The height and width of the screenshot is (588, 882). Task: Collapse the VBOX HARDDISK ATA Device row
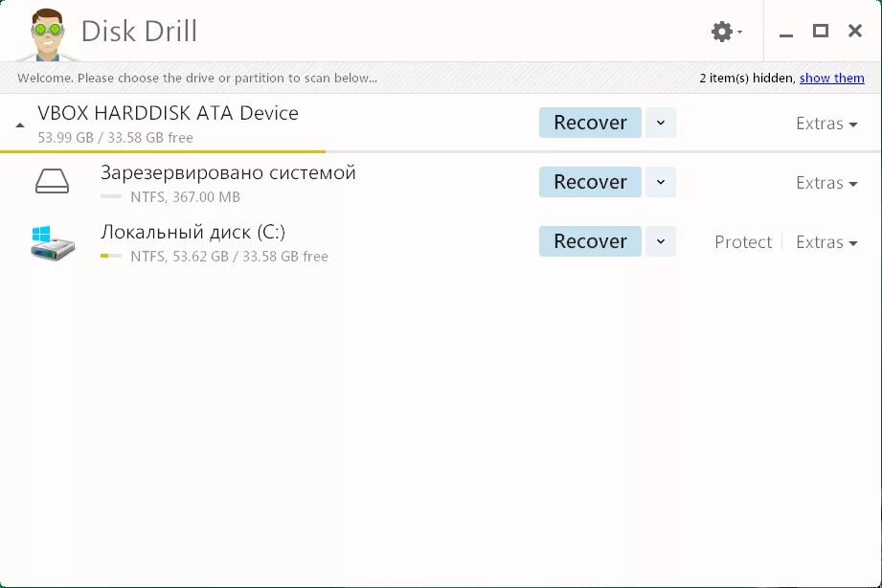tap(20, 124)
